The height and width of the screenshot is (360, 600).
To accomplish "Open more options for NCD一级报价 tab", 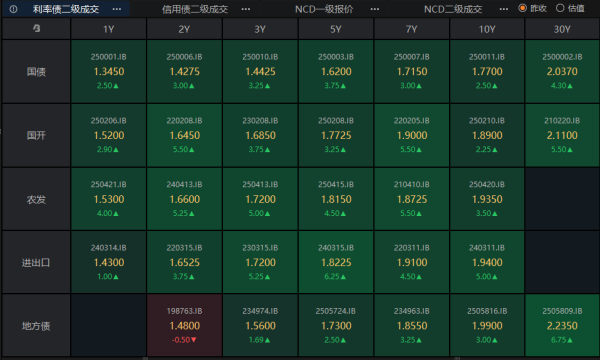I will (375, 9).
